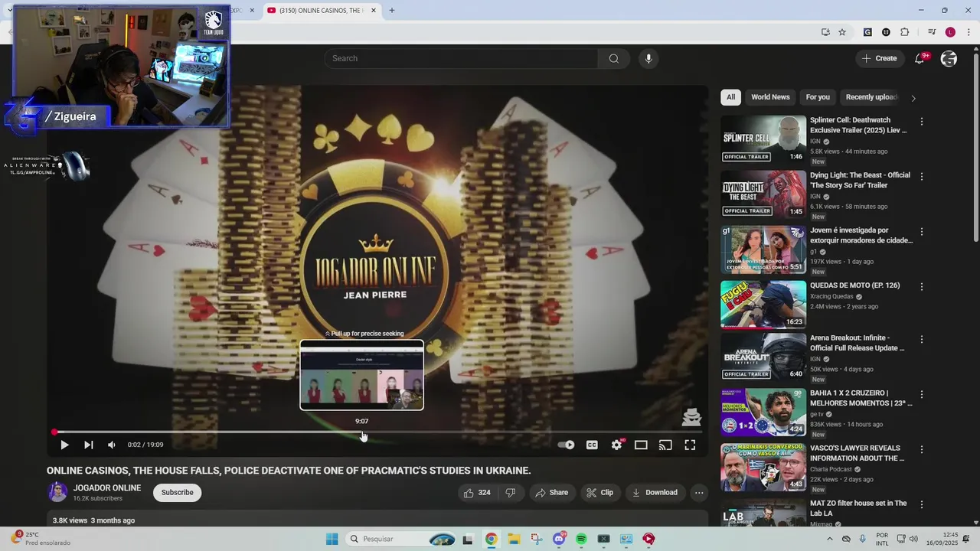Click the video progress bar at 9:07

coord(362,432)
